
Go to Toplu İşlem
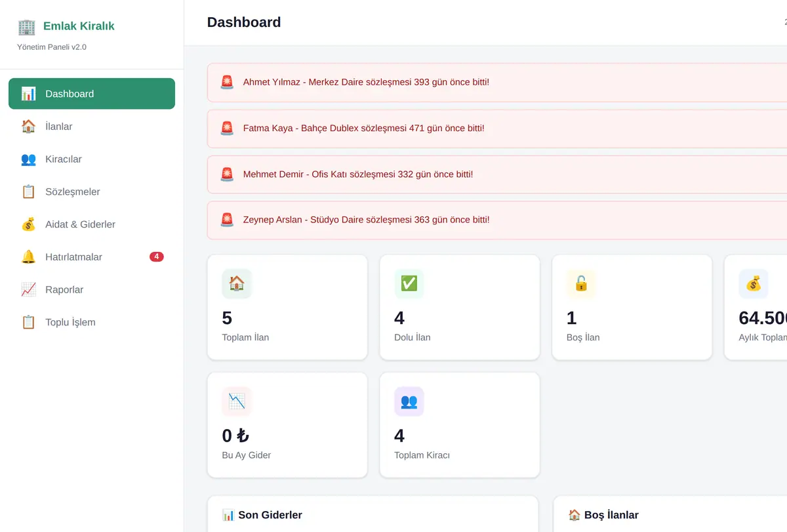click(92, 322)
